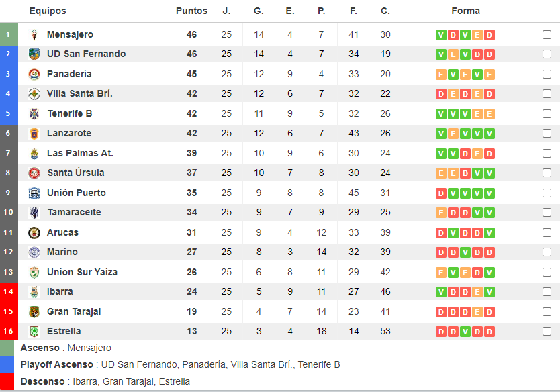Click the Tenerife B club badge

click(x=34, y=114)
